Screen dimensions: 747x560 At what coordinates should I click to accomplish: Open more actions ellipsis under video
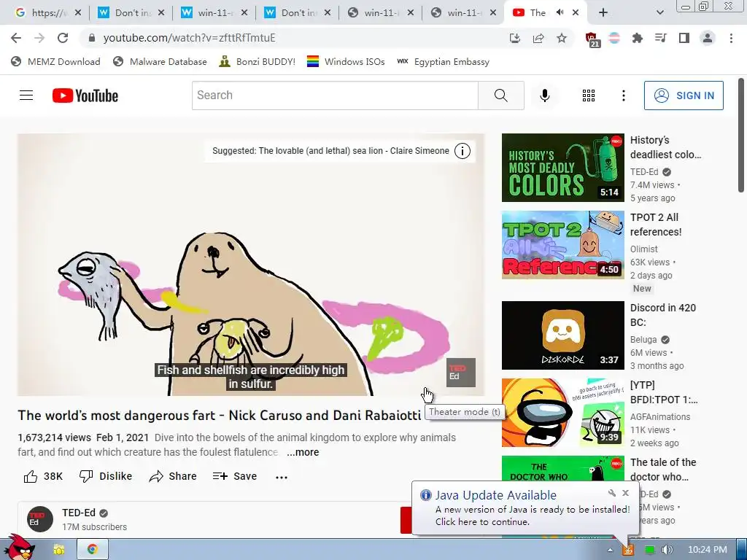coord(282,477)
